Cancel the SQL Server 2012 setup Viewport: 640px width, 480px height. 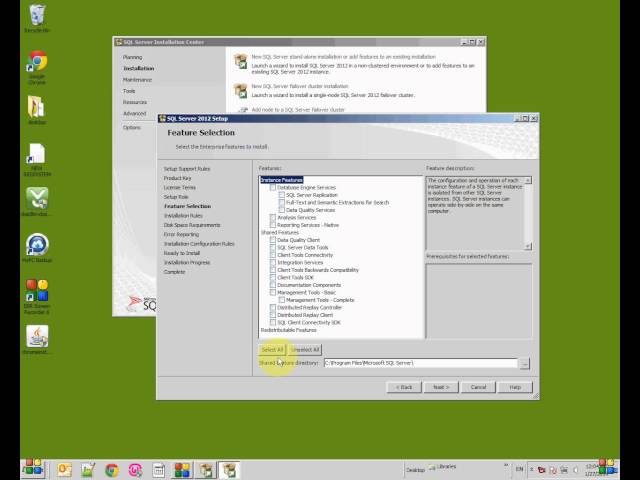478,387
